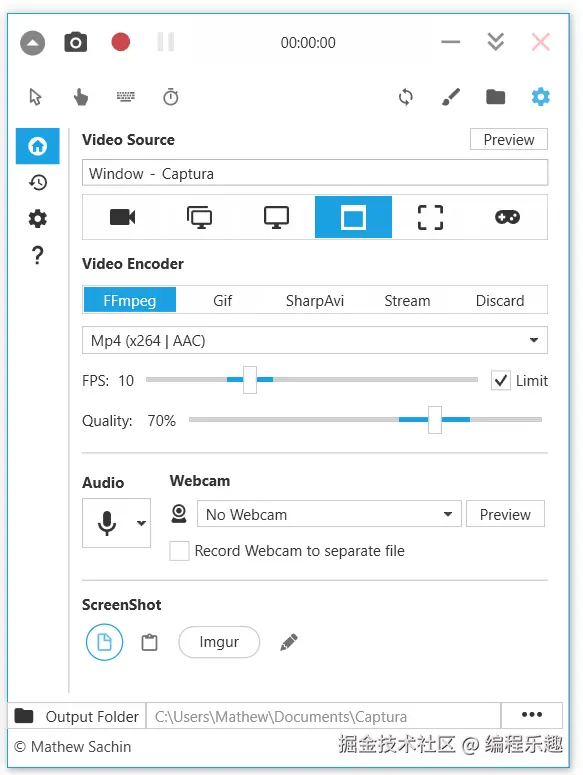Toggle include mouse cursor icon
This screenshot has width=583, height=775.
[35, 97]
